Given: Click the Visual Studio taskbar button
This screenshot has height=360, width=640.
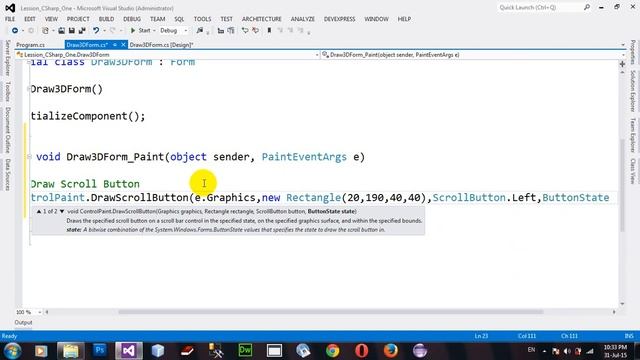Looking at the screenshot, I should point(129,351).
